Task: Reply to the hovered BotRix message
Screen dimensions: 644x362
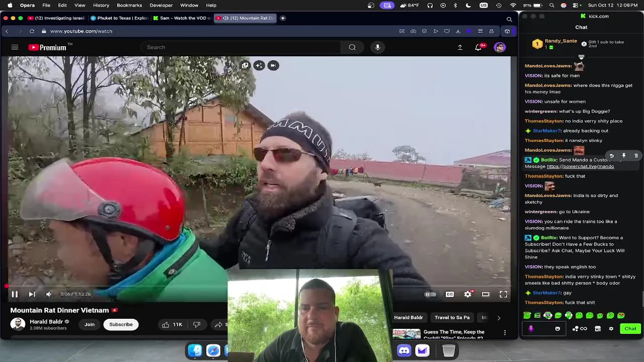Action: (611, 156)
